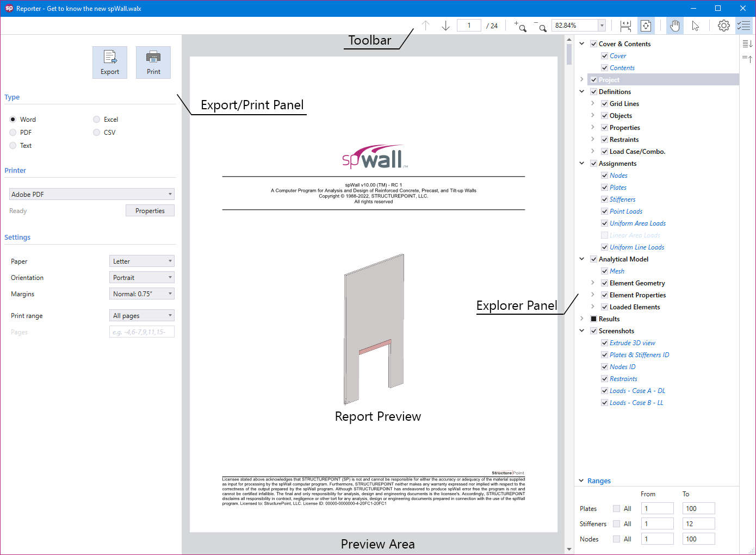Select the Uniform Area Loads item
The height and width of the screenshot is (555, 756).
[637, 223]
